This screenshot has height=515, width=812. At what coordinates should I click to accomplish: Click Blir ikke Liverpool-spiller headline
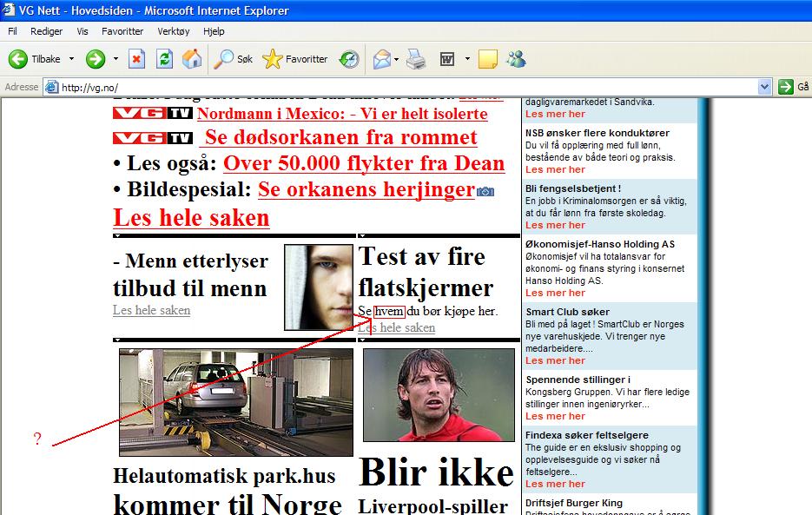(x=436, y=486)
